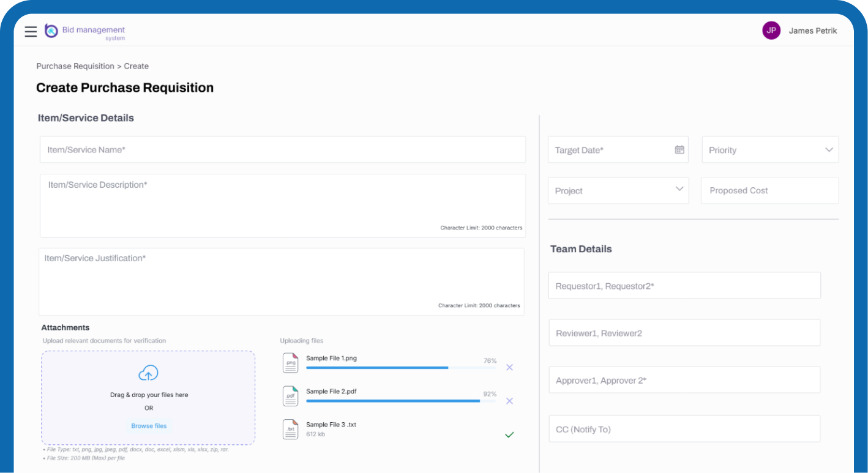Open the Priority dropdown
The width and height of the screenshot is (868, 473).
pos(830,149)
